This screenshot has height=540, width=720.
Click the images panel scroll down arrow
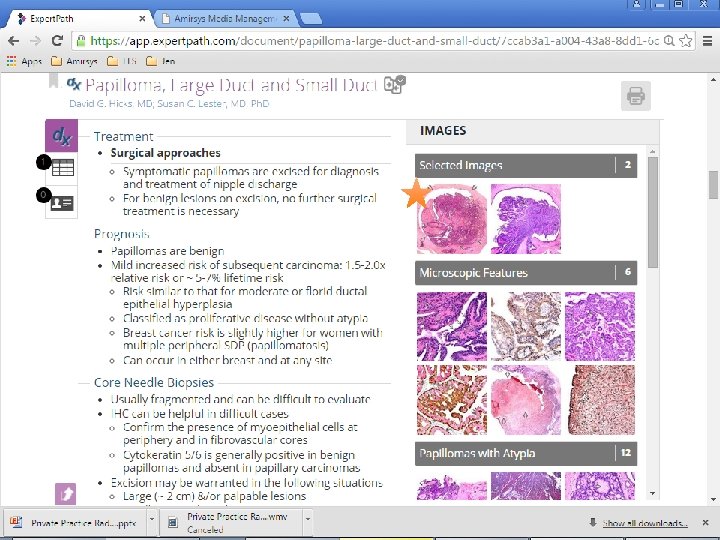653,494
